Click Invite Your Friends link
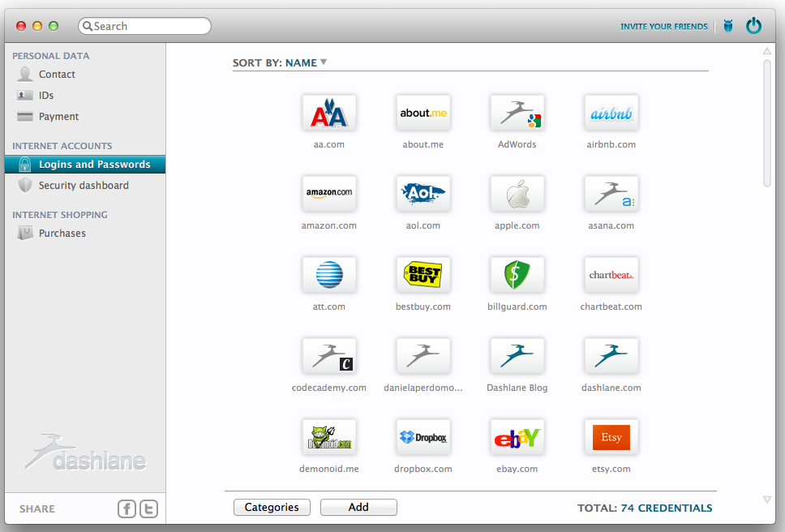 pyautogui.click(x=664, y=27)
